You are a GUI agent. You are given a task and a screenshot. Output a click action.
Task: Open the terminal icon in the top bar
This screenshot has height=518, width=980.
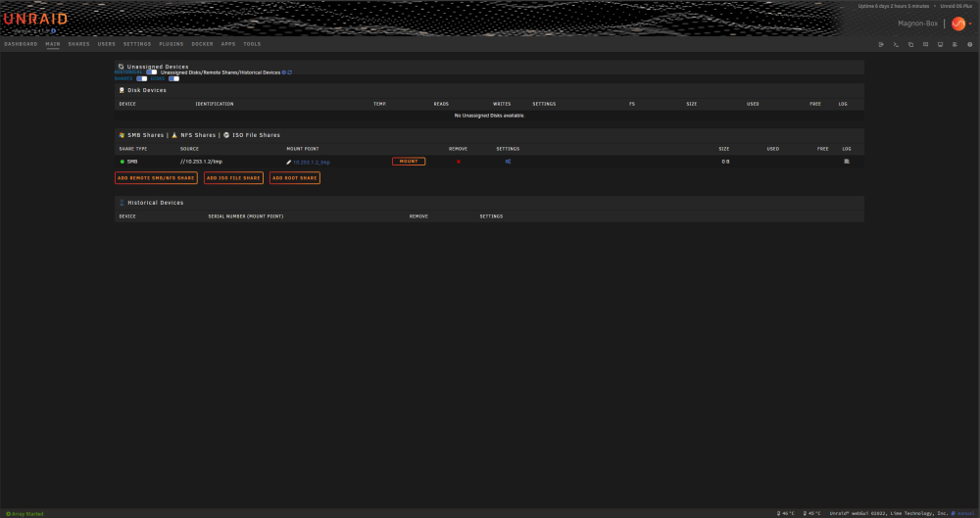point(896,44)
